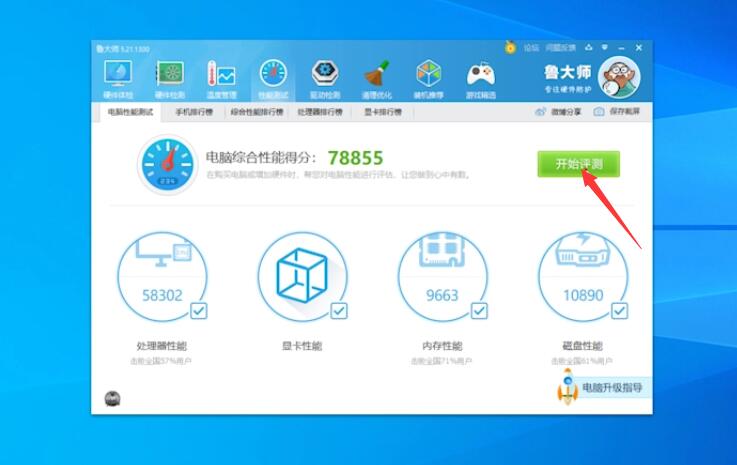The image size is (737, 465).
Task: Click the 鲁大师 mascot avatar
Action: click(619, 78)
